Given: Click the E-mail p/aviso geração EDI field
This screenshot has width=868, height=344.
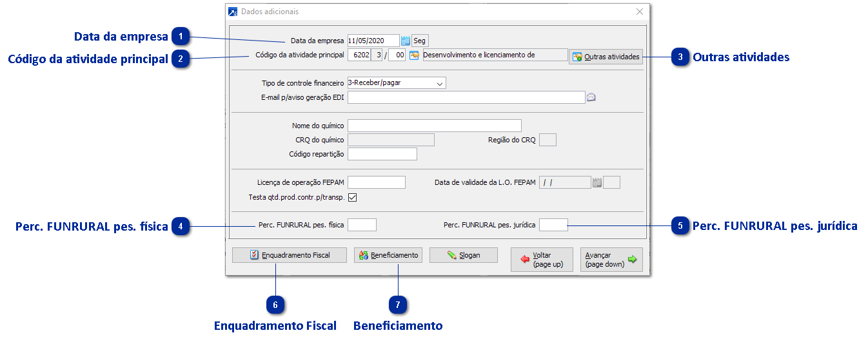Looking at the screenshot, I should pos(466,97).
